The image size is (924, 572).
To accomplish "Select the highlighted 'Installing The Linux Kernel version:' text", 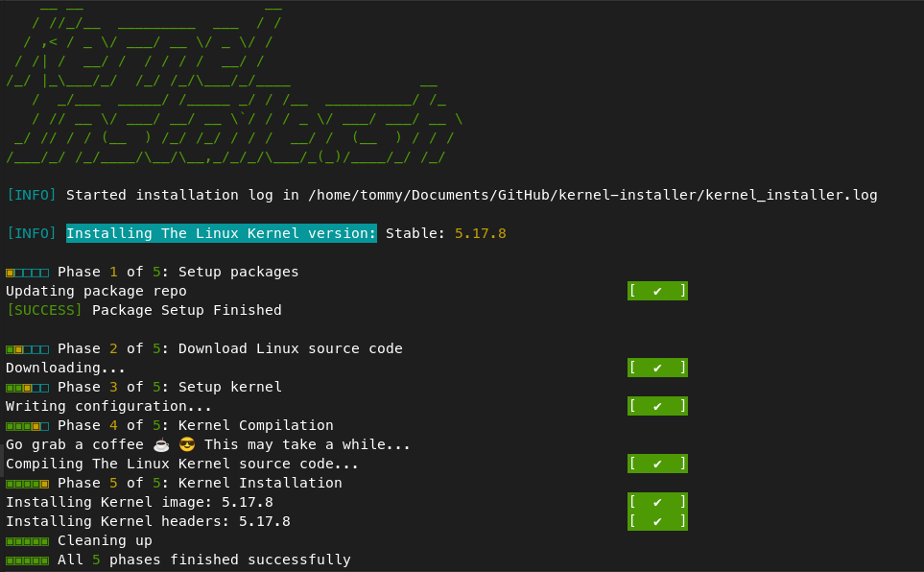I will [x=221, y=233].
